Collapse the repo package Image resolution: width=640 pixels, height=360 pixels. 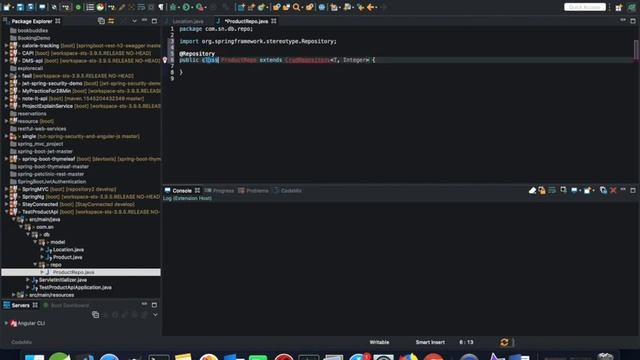[x=36, y=264]
